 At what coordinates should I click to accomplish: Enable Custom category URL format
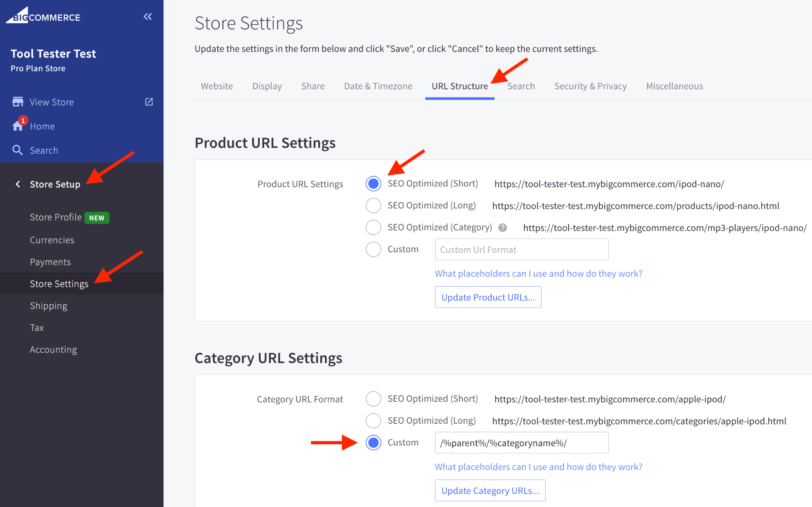[x=373, y=442]
